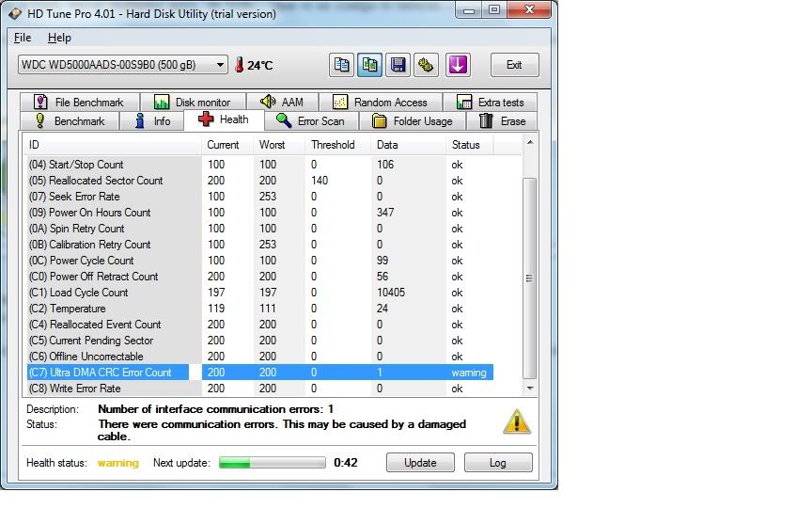Open the drive selection dropdown
Viewport: 812px width, 508px height.
click(123, 65)
